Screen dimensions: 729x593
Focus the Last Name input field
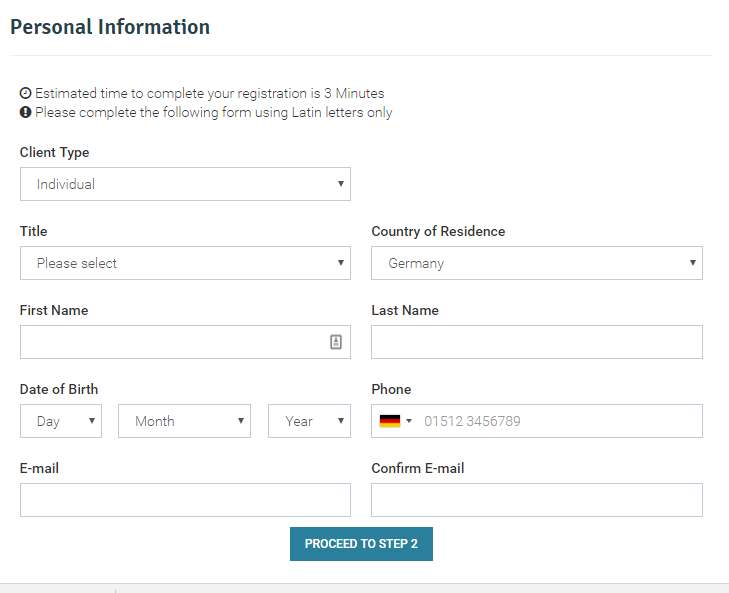[x=537, y=342]
